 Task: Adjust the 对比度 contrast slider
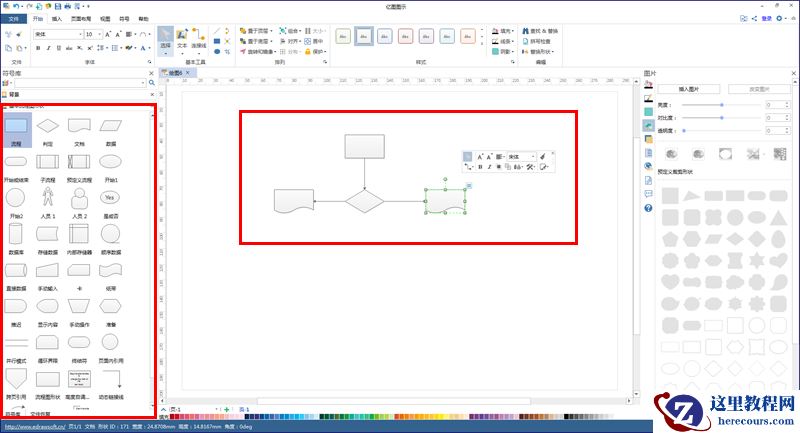(722, 117)
